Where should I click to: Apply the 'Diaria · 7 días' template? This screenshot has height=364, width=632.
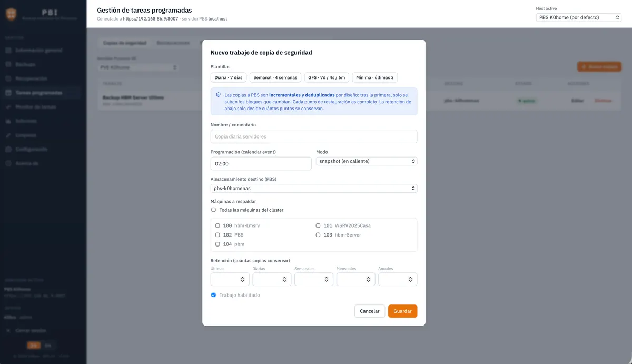229,77
